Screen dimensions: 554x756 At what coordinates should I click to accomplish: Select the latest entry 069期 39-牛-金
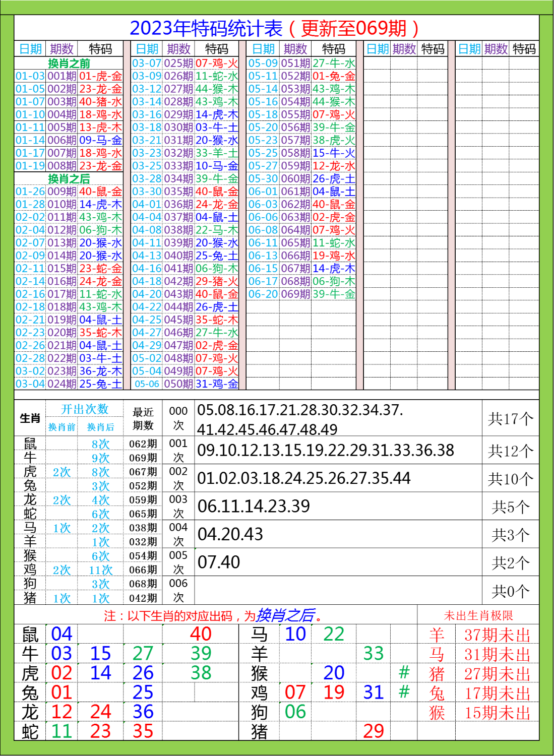pos(302,292)
